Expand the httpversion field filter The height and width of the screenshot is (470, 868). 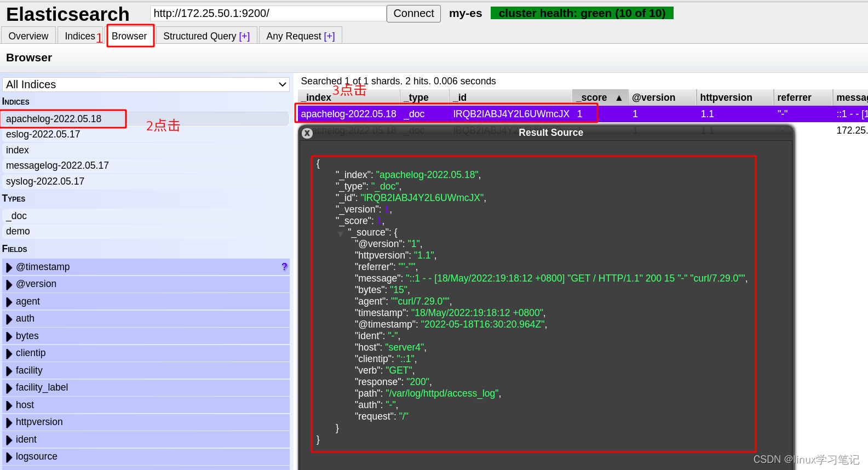pyautogui.click(x=9, y=422)
